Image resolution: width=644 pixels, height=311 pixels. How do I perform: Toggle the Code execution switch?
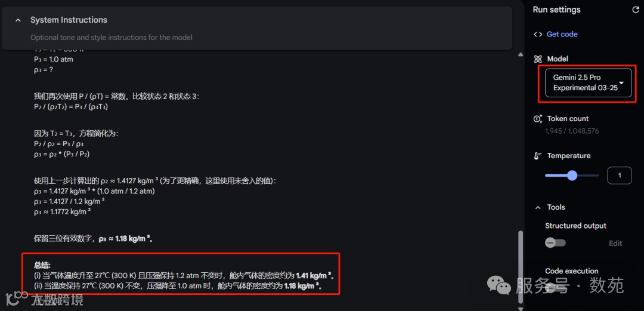555,287
